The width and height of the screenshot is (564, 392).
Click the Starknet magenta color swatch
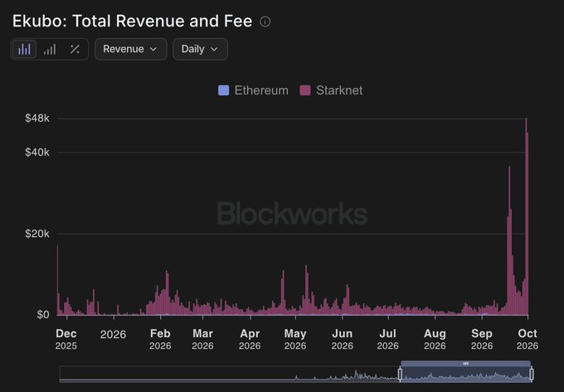click(x=305, y=90)
